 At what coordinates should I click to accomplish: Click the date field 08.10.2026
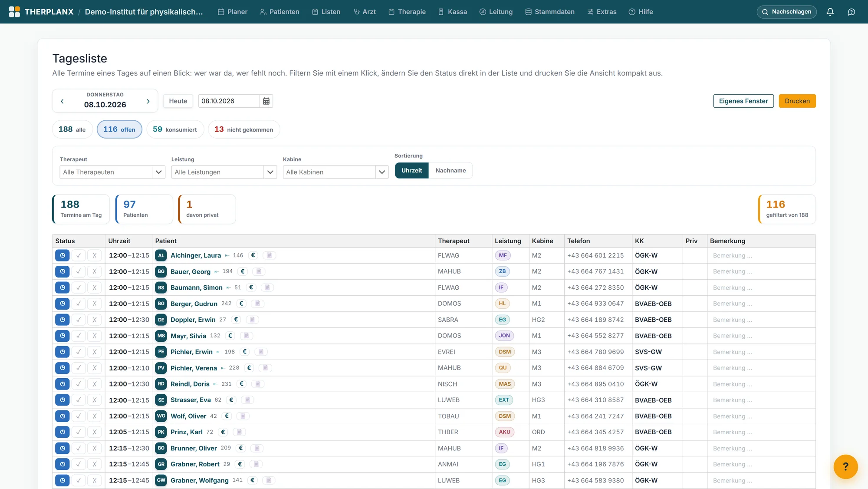(x=229, y=101)
